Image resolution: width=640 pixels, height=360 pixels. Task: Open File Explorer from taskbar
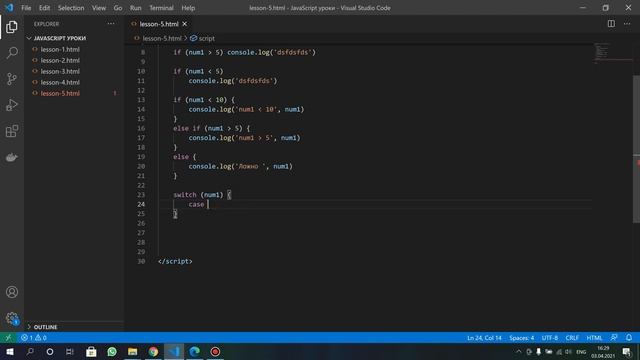(133, 352)
